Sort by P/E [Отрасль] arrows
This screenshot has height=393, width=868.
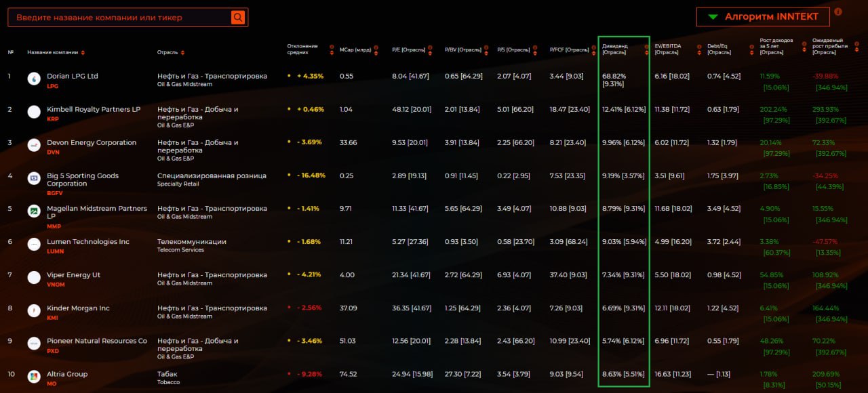click(x=431, y=54)
